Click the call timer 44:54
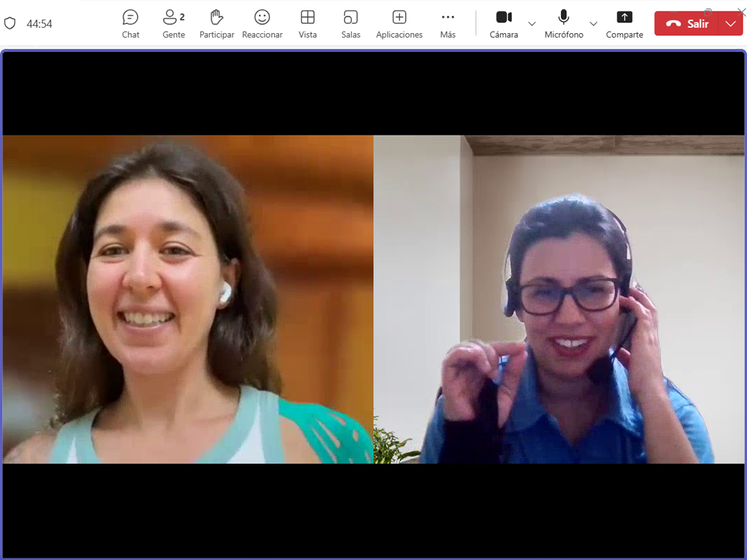 pos(40,24)
